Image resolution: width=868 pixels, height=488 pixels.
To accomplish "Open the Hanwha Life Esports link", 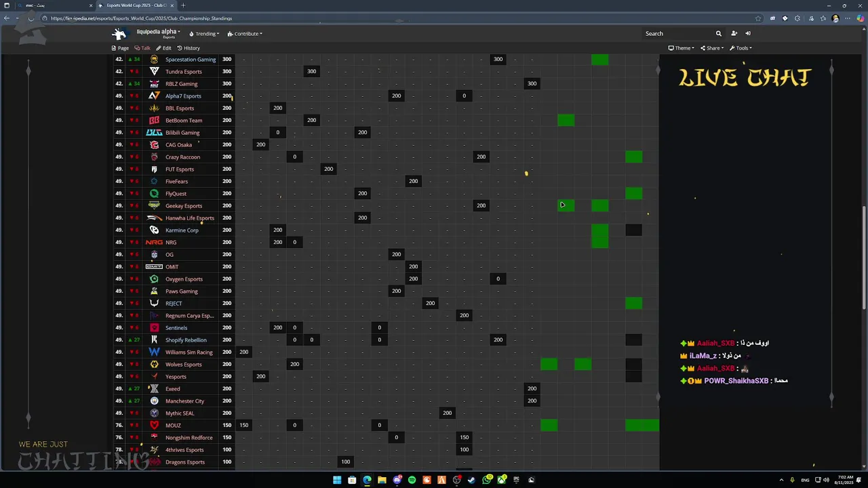I will point(190,218).
